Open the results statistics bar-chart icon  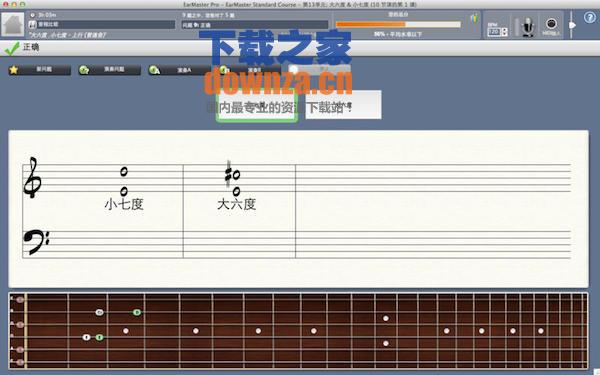[474, 18]
